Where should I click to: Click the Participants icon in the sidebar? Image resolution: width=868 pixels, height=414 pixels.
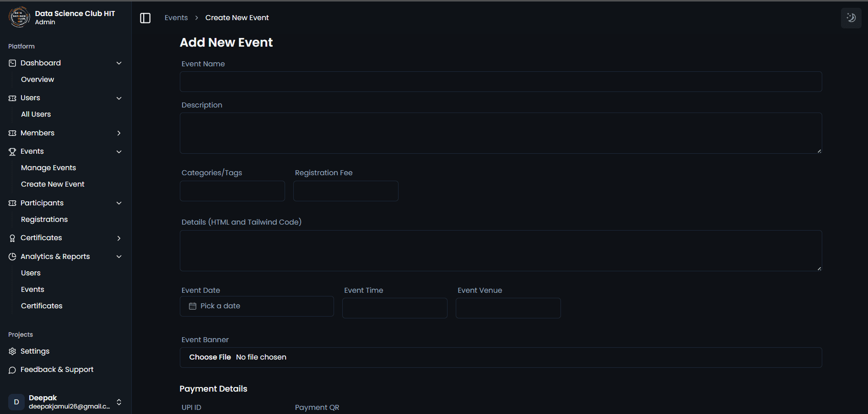click(x=12, y=203)
